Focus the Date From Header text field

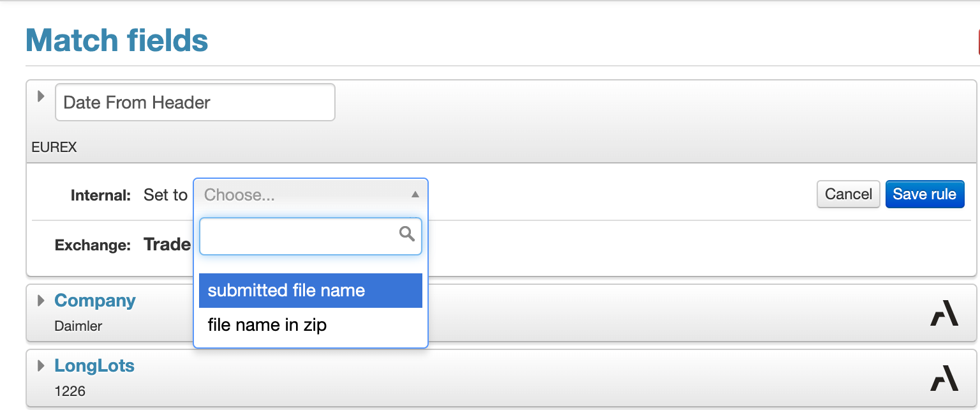pos(195,102)
